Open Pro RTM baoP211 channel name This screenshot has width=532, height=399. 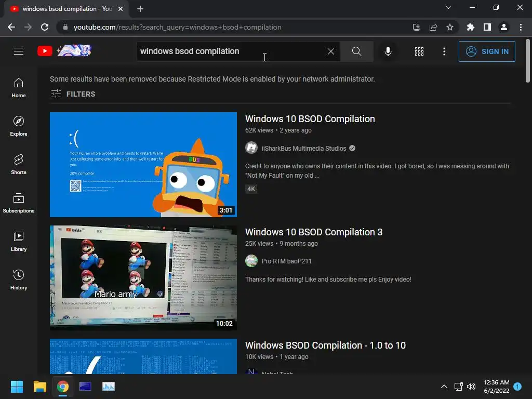point(287,261)
